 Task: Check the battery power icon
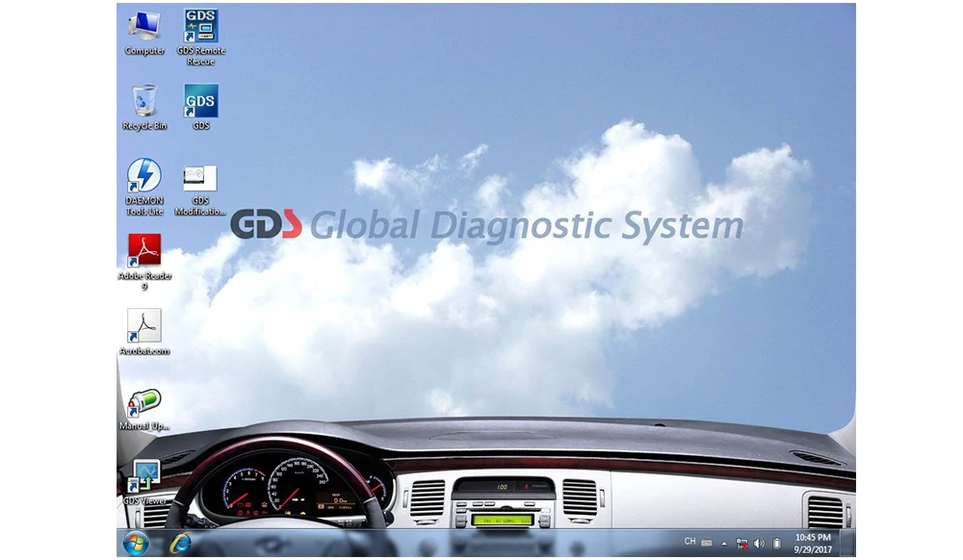pyautogui.click(x=777, y=544)
